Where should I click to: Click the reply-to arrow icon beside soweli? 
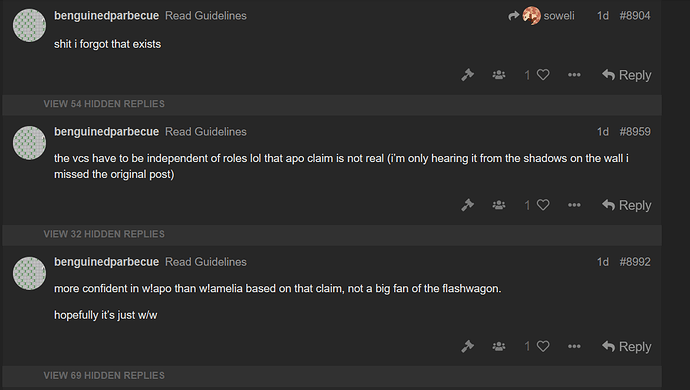[x=514, y=16]
